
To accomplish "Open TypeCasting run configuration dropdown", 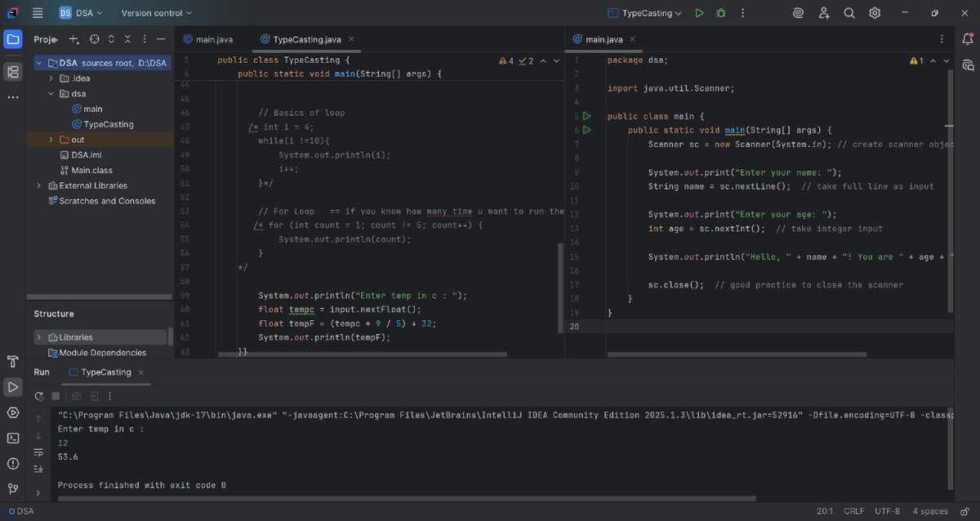I will [x=645, y=13].
